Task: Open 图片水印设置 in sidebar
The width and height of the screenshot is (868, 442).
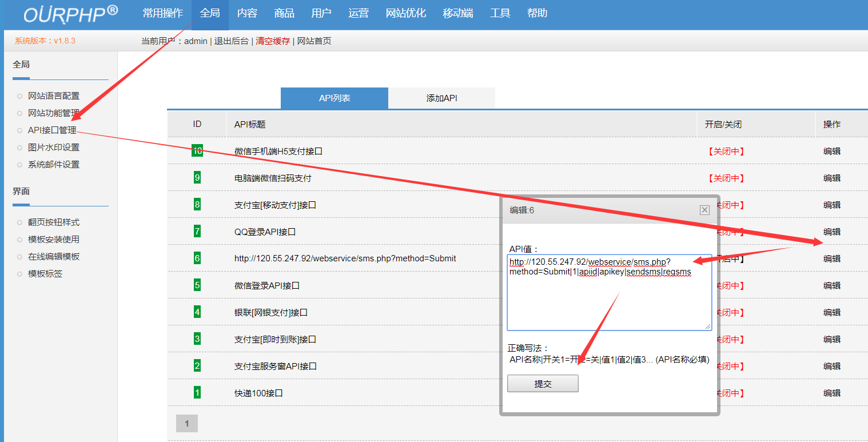Action: point(54,148)
